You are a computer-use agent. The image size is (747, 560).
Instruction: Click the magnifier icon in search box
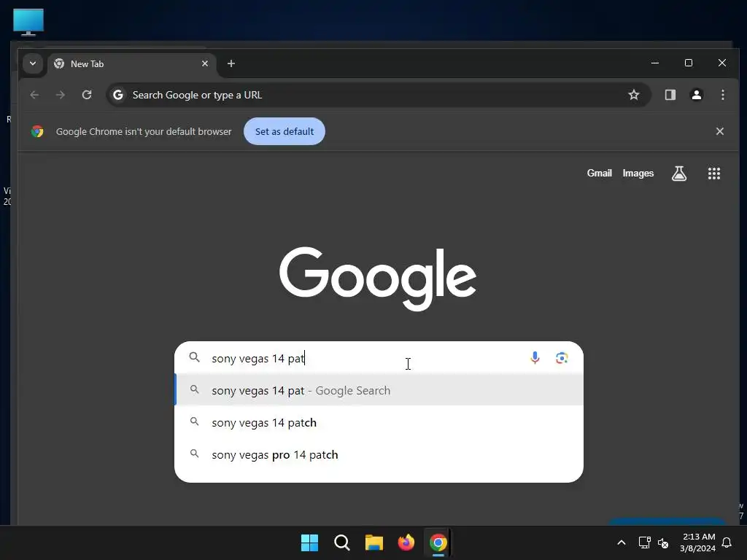(194, 357)
